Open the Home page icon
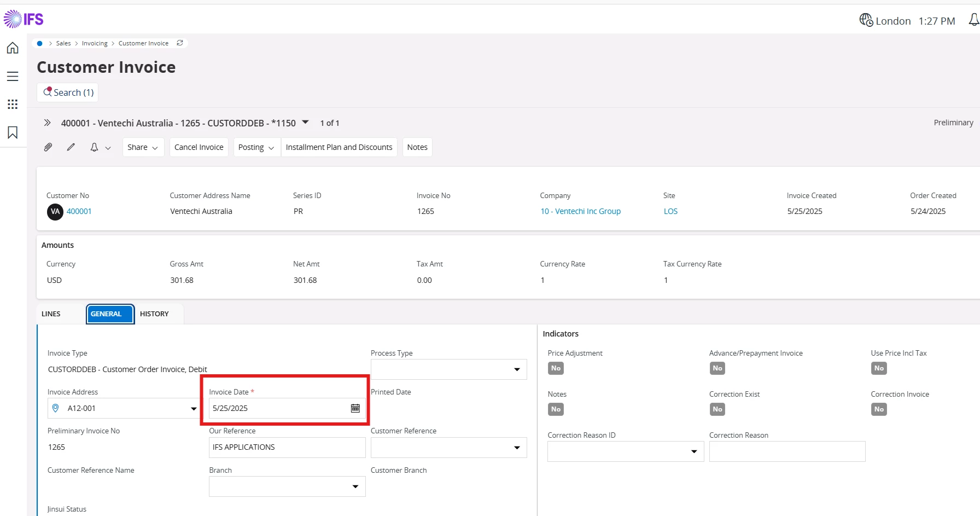Screen dimensions: 980x516 13,48
